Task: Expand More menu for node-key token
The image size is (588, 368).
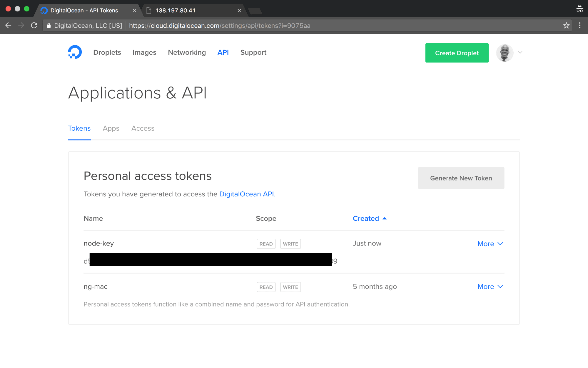Action: [x=490, y=244]
